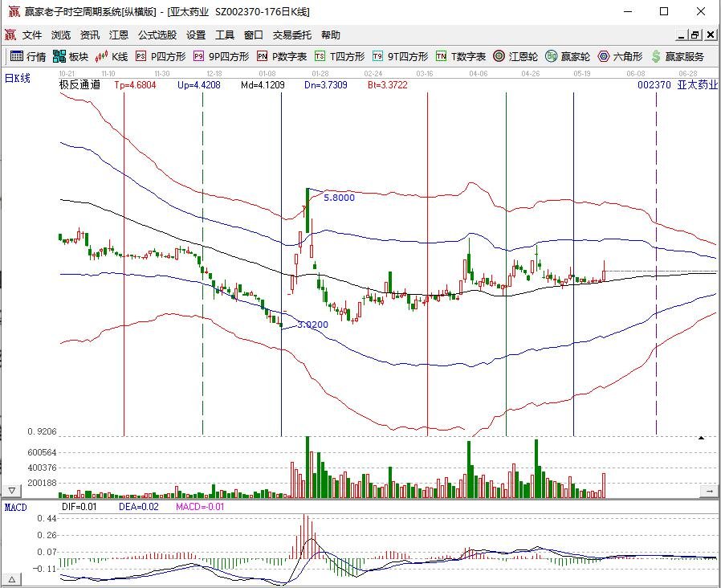Image resolution: width=721 pixels, height=588 pixels.
Task: Close the inner chart document window
Action: point(711,35)
